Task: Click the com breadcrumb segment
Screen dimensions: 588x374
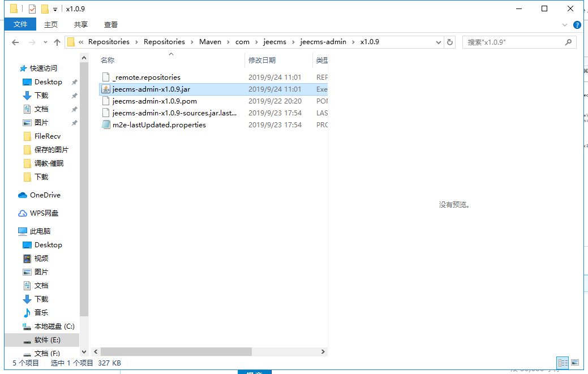Action: click(x=242, y=42)
